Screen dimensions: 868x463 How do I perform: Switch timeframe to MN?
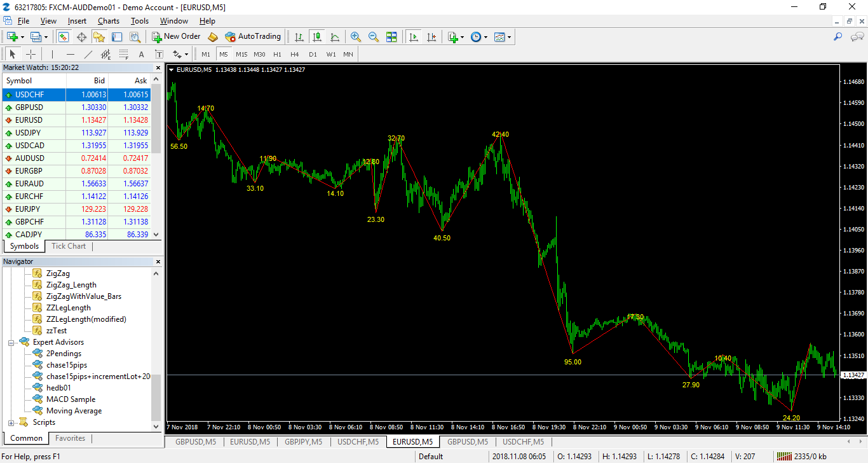coord(348,54)
